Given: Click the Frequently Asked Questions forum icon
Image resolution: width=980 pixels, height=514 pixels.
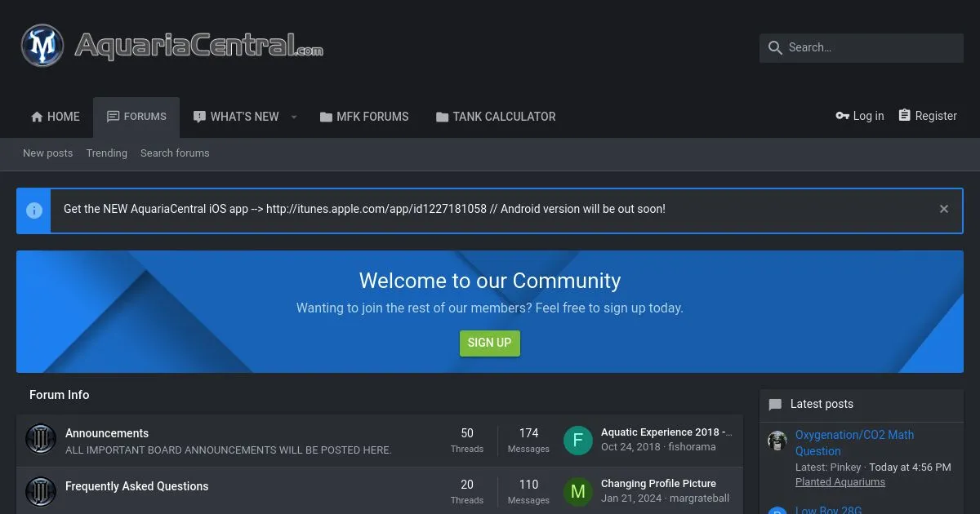Looking at the screenshot, I should pyautogui.click(x=41, y=492).
